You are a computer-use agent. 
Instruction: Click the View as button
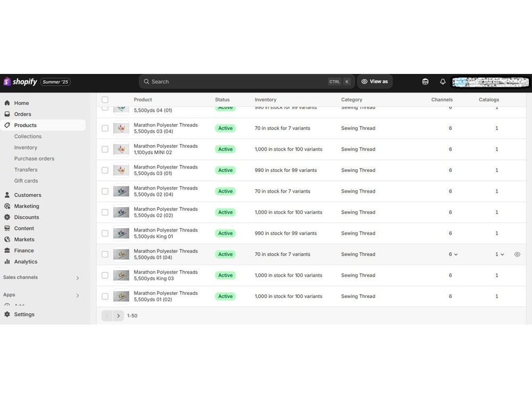point(375,81)
